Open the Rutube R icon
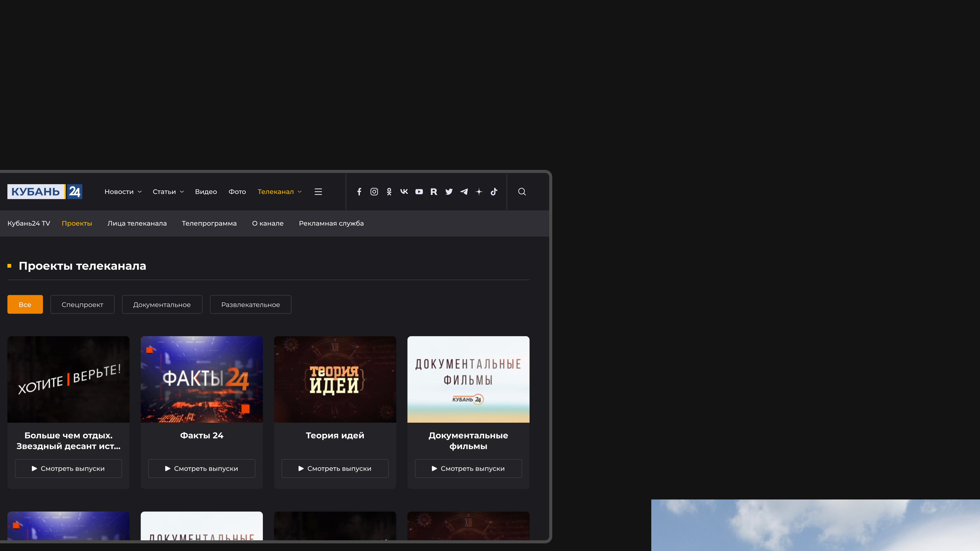980x551 pixels. 434,192
